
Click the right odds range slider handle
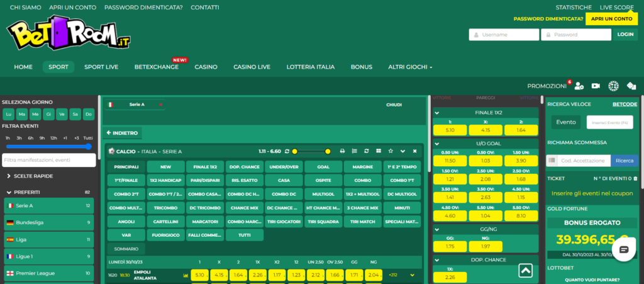(328, 152)
